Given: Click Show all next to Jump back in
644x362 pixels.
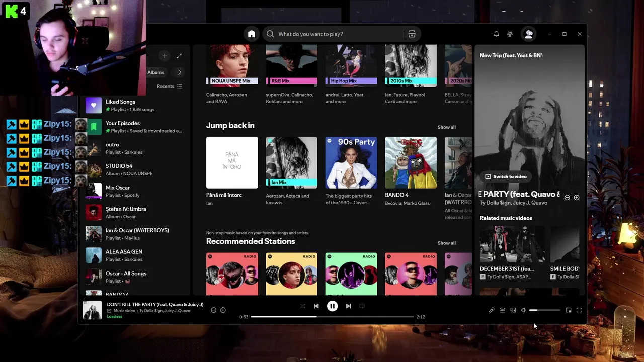Looking at the screenshot, I should 446,127.
